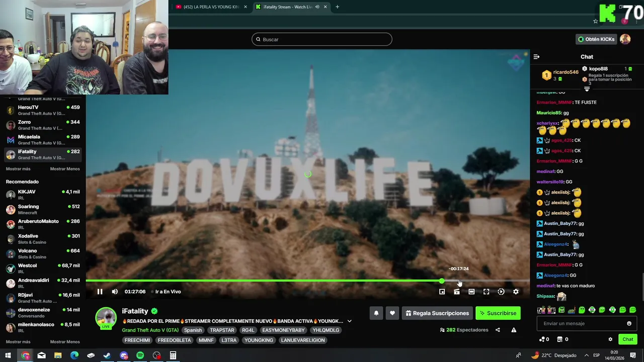Image resolution: width=644 pixels, height=362 pixels.
Task: Bookmark this page with star icon
Action: 595,21
